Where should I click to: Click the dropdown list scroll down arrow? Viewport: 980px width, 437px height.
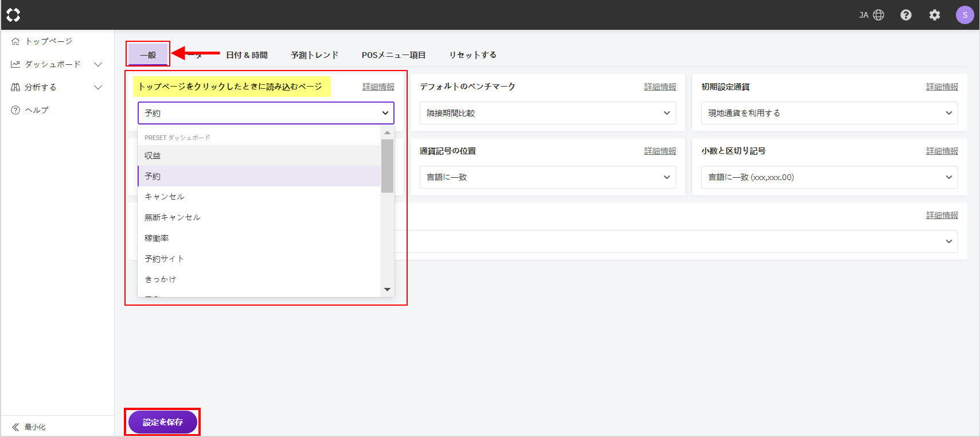(x=388, y=290)
